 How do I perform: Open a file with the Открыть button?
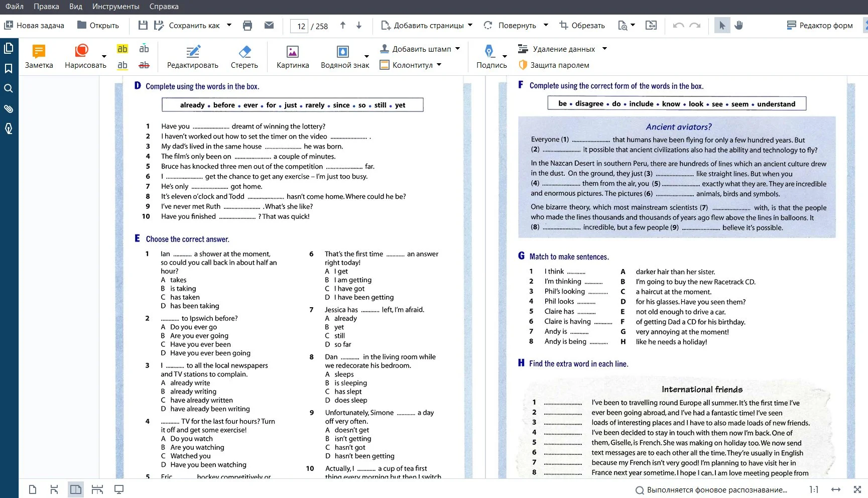tap(98, 25)
